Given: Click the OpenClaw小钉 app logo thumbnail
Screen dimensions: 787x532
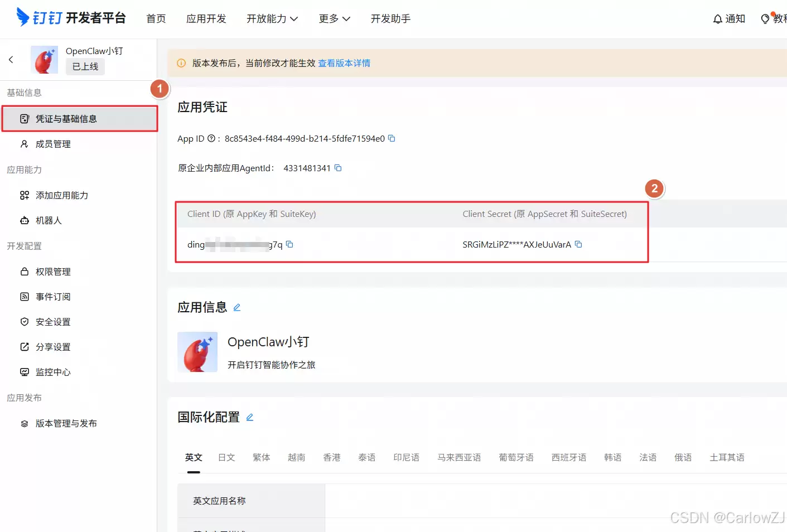Looking at the screenshot, I should pyautogui.click(x=45, y=60).
